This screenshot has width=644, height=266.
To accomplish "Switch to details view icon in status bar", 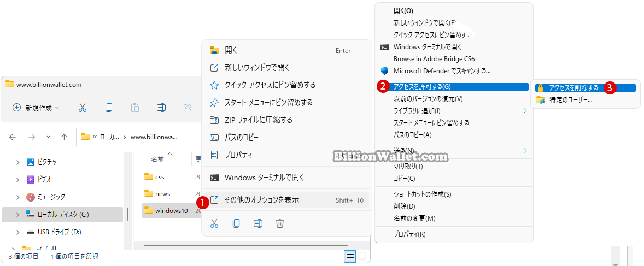I will (x=350, y=257).
